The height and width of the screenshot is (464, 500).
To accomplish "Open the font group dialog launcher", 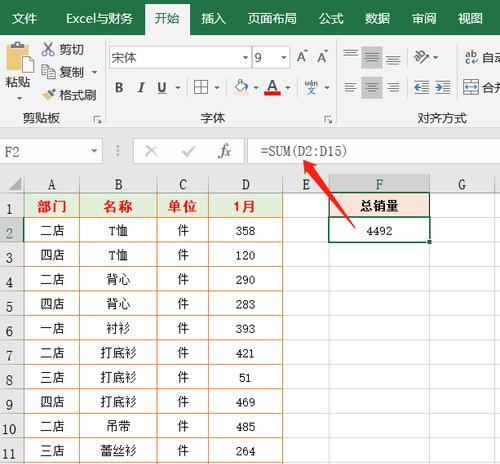I will pos(328,119).
